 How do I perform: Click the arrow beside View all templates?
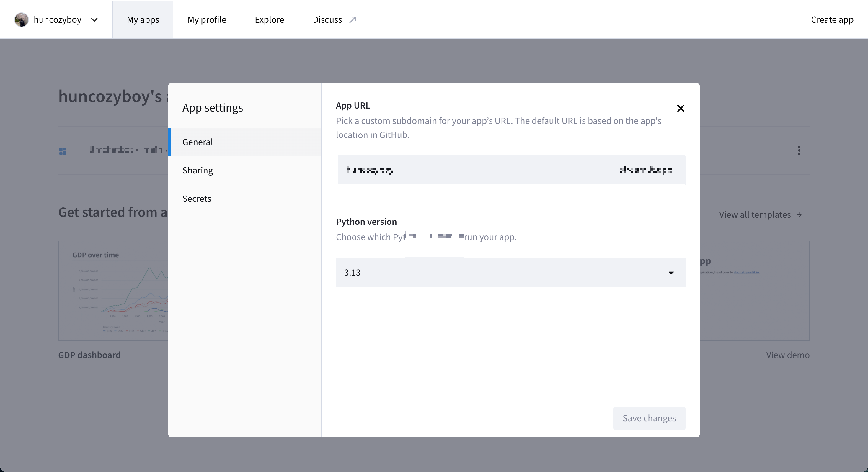pos(799,215)
